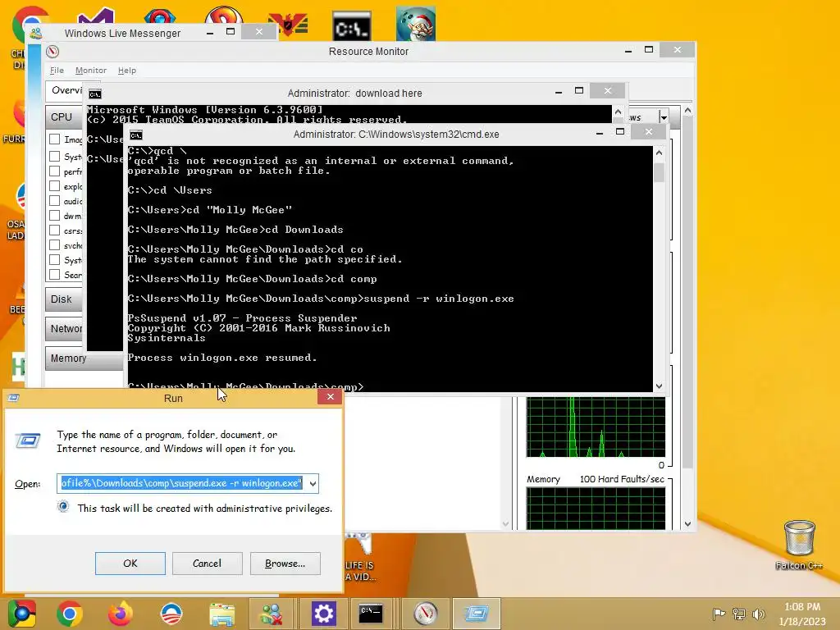Viewport: 840px width, 630px height.
Task: Click the cmd.exe window scroll up arrow
Action: (x=659, y=153)
